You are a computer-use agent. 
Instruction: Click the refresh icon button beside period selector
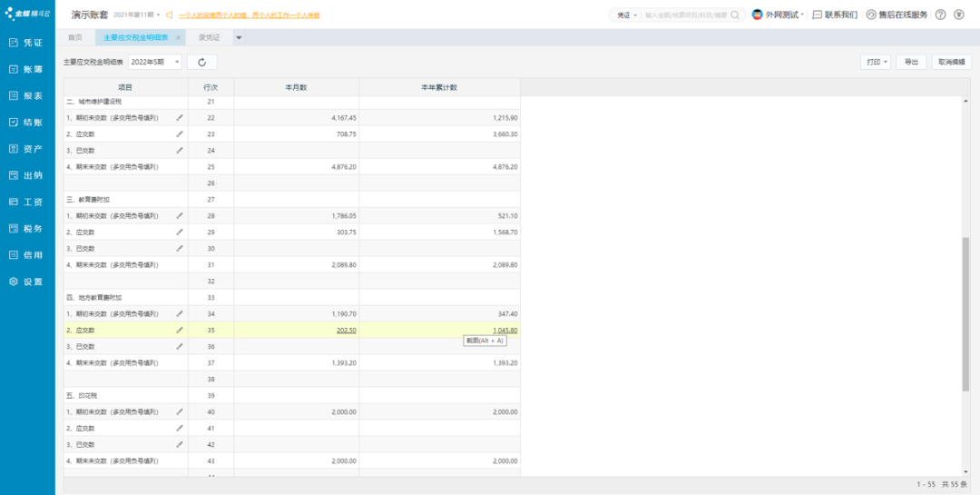pyautogui.click(x=201, y=62)
